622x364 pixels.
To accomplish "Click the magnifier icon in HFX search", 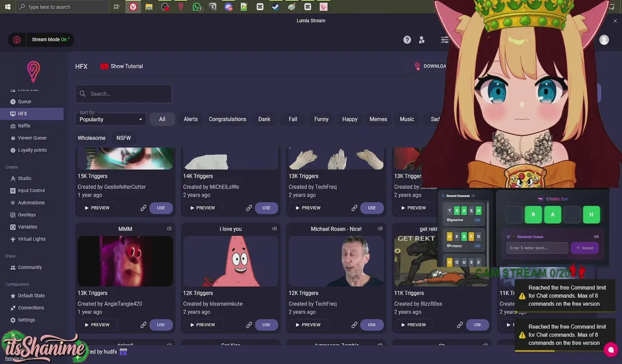I will [x=82, y=94].
